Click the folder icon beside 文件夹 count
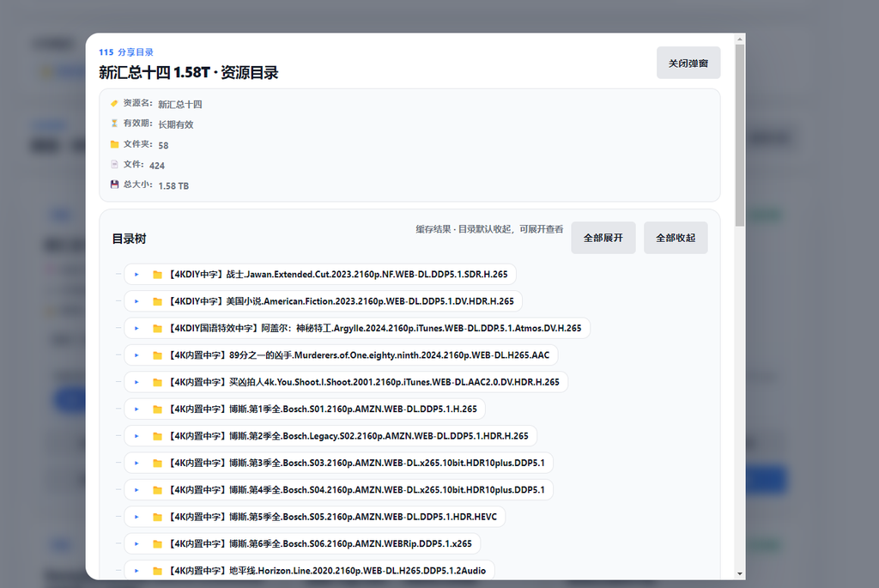 click(114, 143)
